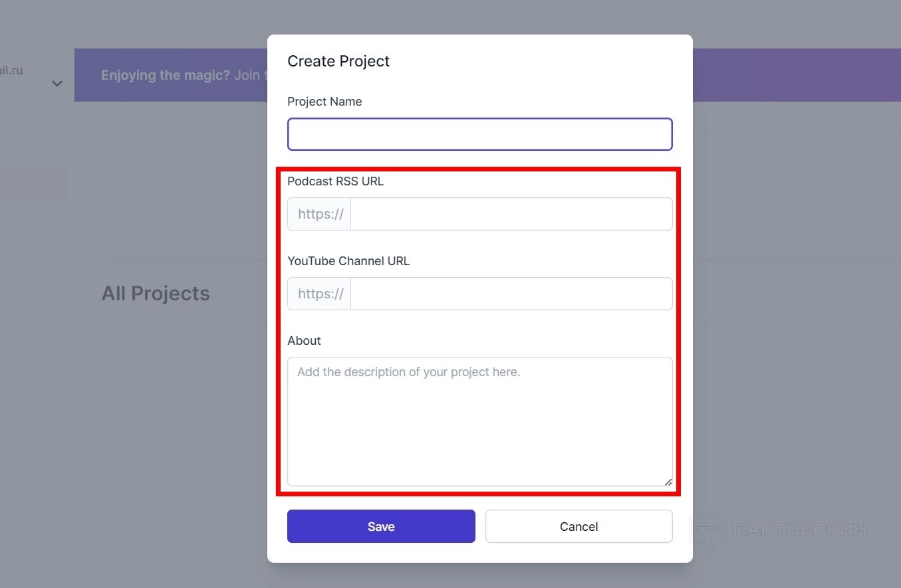This screenshot has width=901, height=588.
Task: Click the YouTube Channel URL input
Action: (x=511, y=294)
